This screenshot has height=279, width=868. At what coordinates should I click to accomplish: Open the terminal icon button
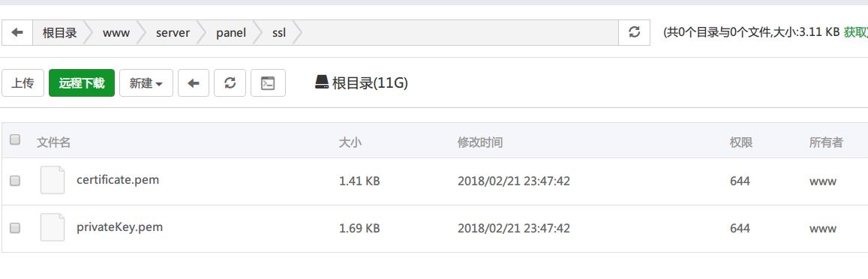[268, 83]
